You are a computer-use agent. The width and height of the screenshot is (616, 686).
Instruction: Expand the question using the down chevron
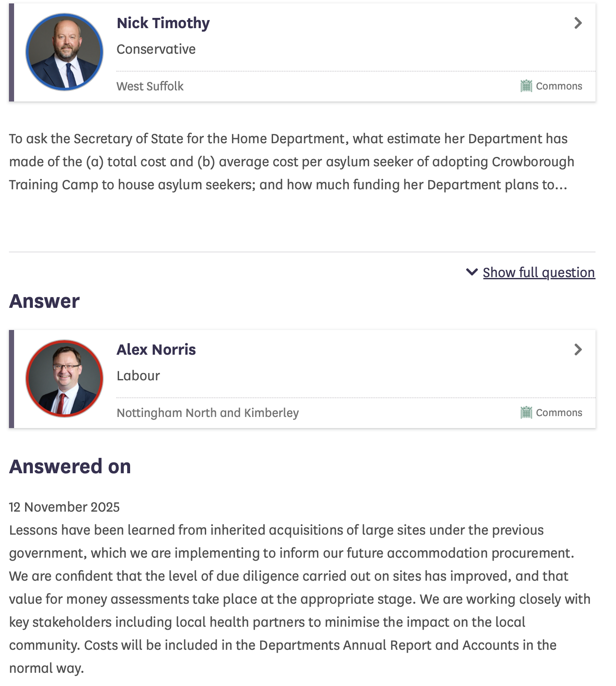click(x=472, y=272)
